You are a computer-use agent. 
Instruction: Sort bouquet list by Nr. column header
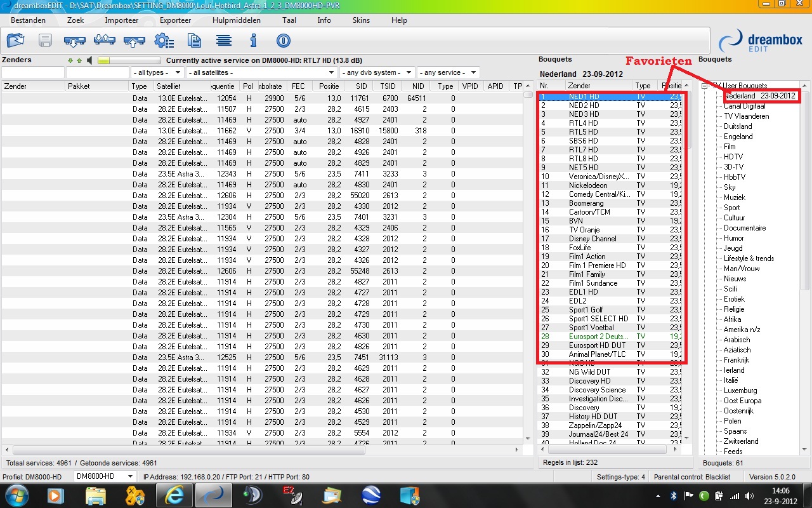tap(551, 86)
